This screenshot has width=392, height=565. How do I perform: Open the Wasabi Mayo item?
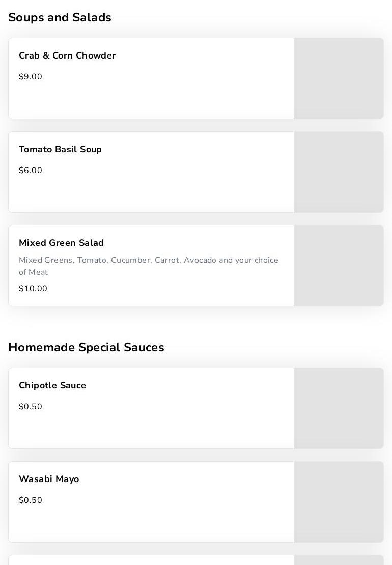49,479
